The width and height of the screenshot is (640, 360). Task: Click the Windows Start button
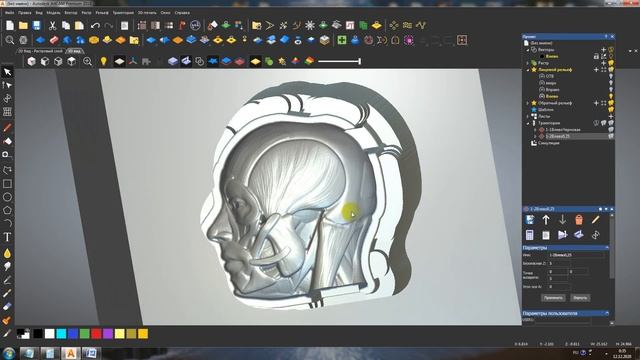pos(9,353)
